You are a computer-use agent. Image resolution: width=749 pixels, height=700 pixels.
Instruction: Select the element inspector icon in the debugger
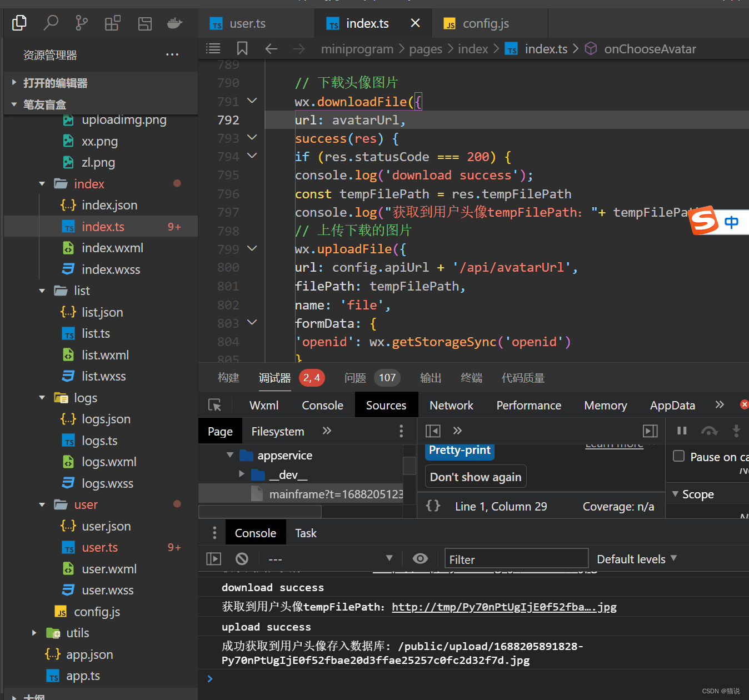click(x=214, y=405)
